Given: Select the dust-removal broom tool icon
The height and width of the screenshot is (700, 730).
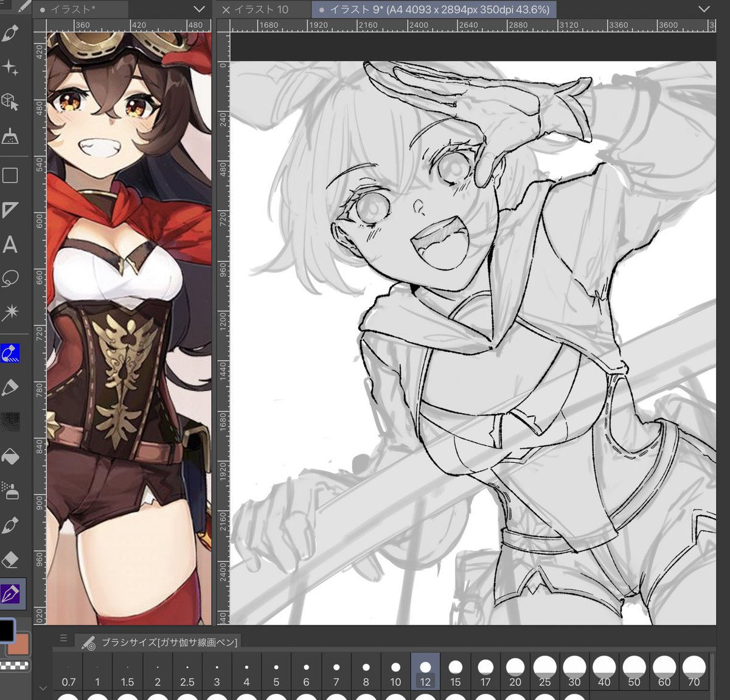Looking at the screenshot, I should pyautogui.click(x=10, y=136).
